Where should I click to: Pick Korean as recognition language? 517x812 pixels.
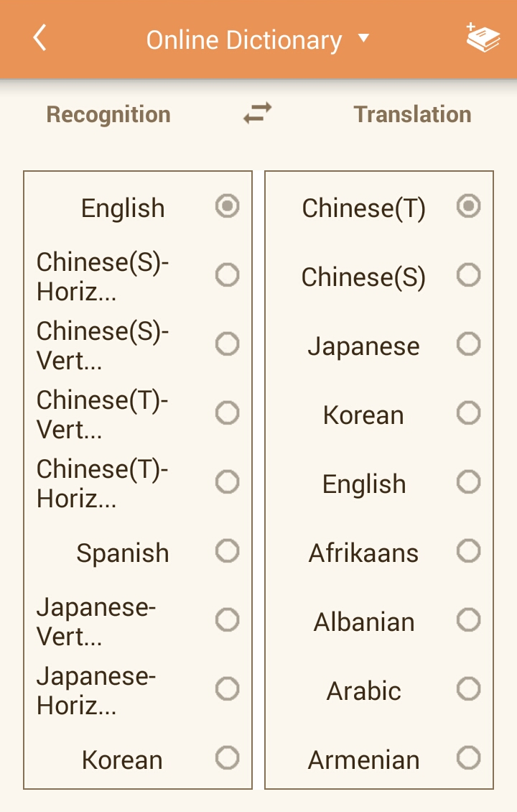[x=227, y=758]
